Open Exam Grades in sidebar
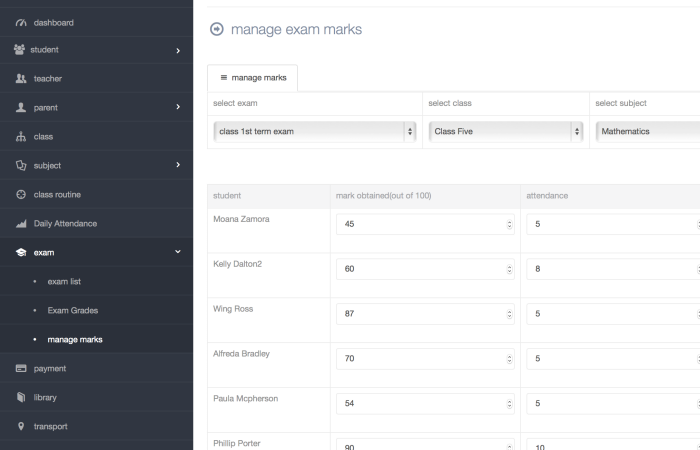 click(x=72, y=311)
